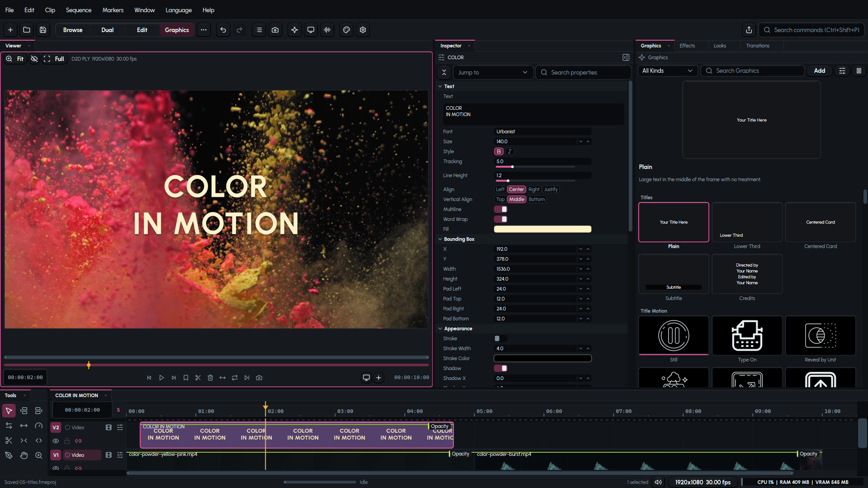Click the snapshot camera icon in toolbar
Image resolution: width=868 pixels, height=488 pixels.
pyautogui.click(x=275, y=30)
